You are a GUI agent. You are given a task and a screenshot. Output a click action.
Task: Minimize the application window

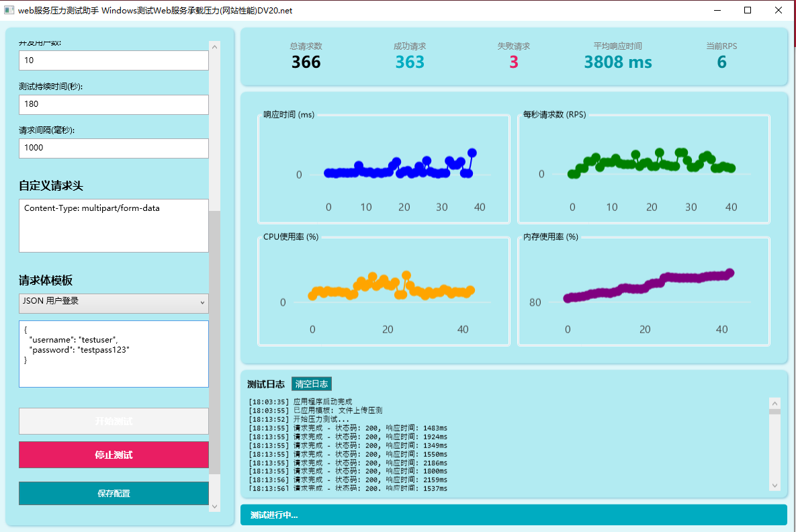(717, 11)
